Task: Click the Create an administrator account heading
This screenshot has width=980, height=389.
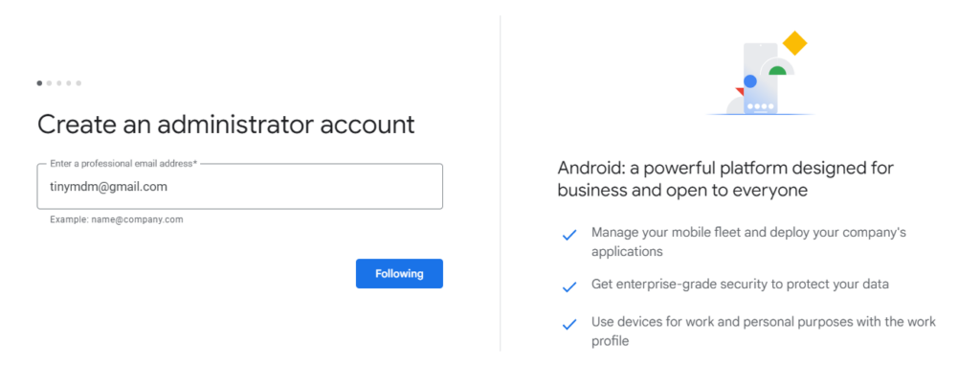Action: point(226,124)
